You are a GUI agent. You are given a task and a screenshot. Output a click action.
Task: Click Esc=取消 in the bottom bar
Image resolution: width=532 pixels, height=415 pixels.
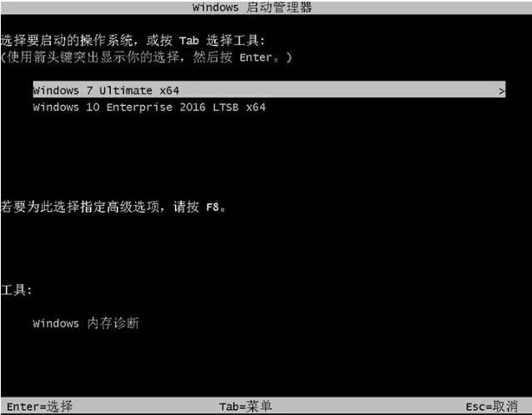[x=492, y=406]
